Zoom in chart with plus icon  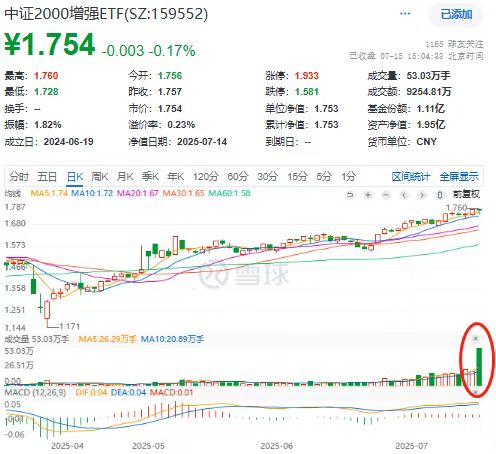click(368, 195)
